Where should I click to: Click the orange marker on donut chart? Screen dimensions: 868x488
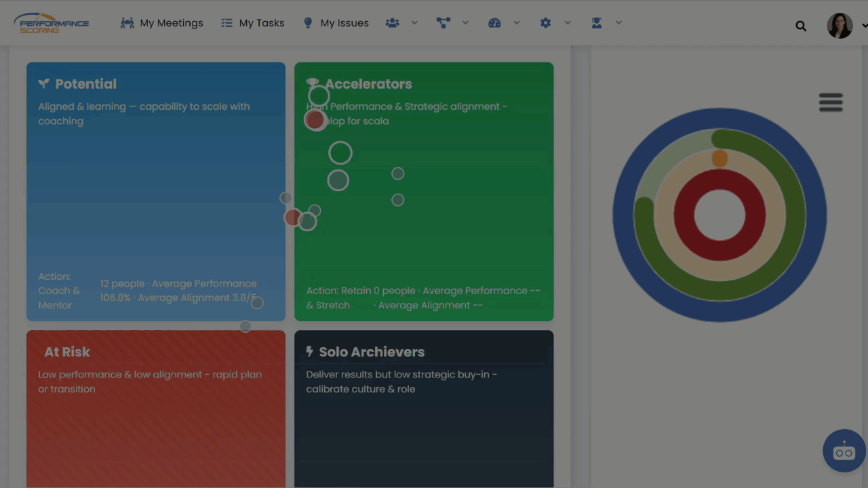coord(719,159)
